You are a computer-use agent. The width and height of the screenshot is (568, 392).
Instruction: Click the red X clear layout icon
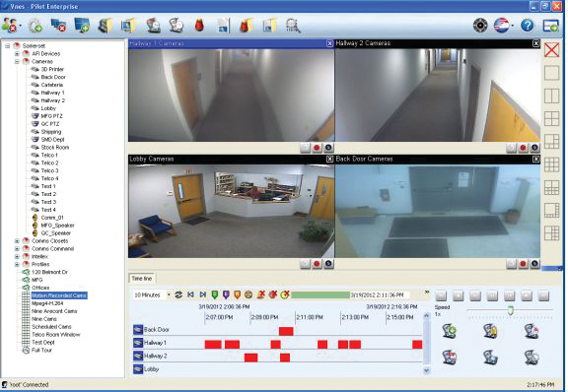click(x=551, y=50)
